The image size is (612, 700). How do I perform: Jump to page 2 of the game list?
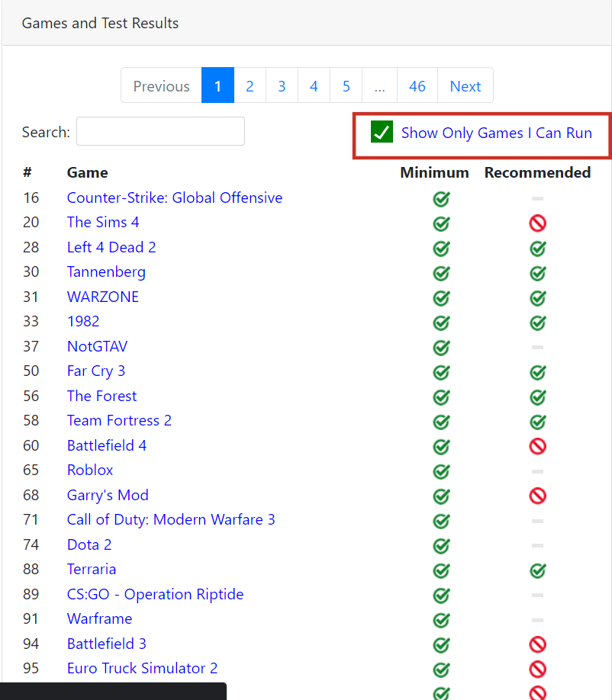click(250, 85)
